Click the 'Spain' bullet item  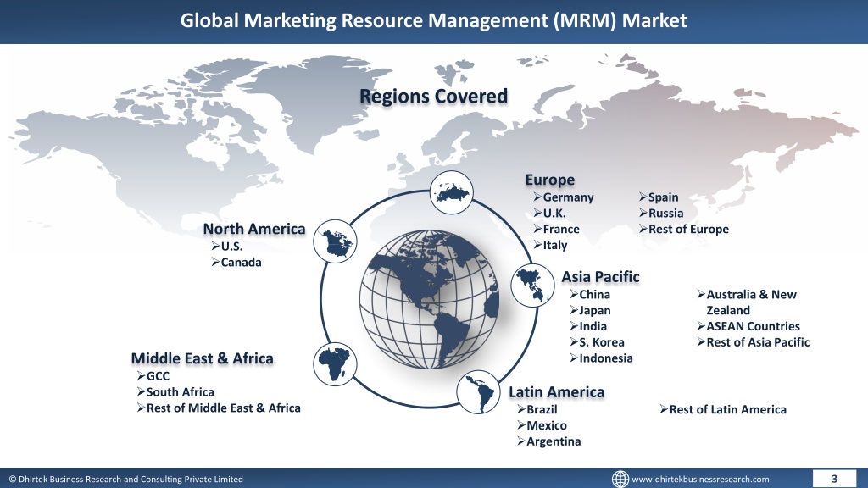pyautogui.click(x=658, y=197)
